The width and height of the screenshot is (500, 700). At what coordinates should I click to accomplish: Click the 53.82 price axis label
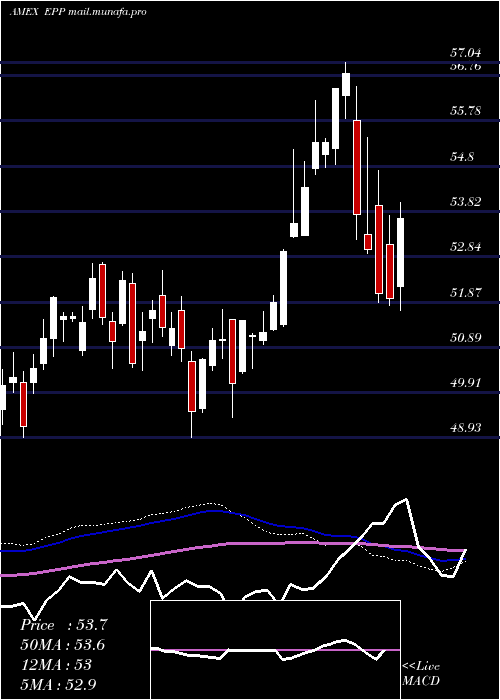tap(466, 201)
